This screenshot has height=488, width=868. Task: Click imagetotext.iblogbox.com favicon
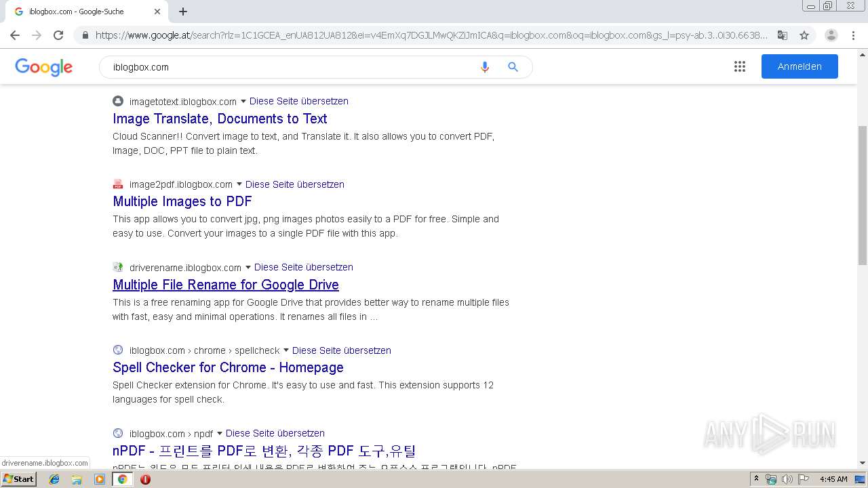click(x=118, y=101)
